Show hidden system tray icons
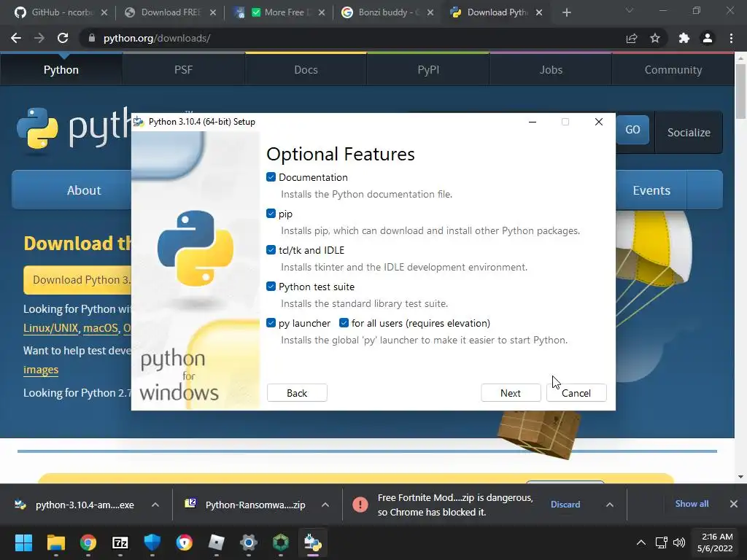Image resolution: width=747 pixels, height=560 pixels. 641,542
